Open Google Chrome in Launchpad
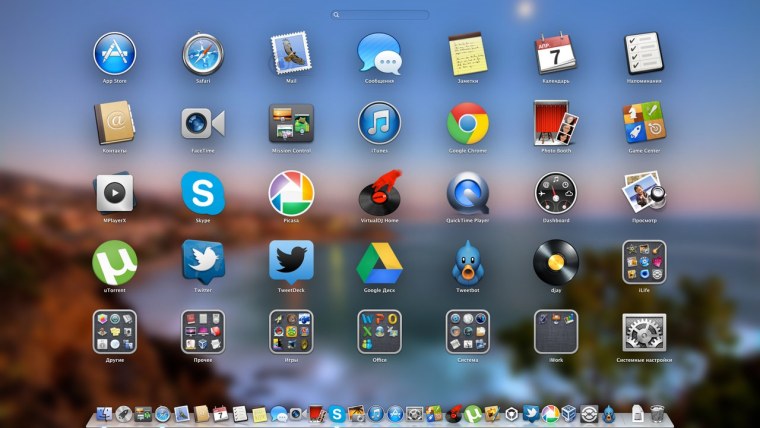 point(467,123)
